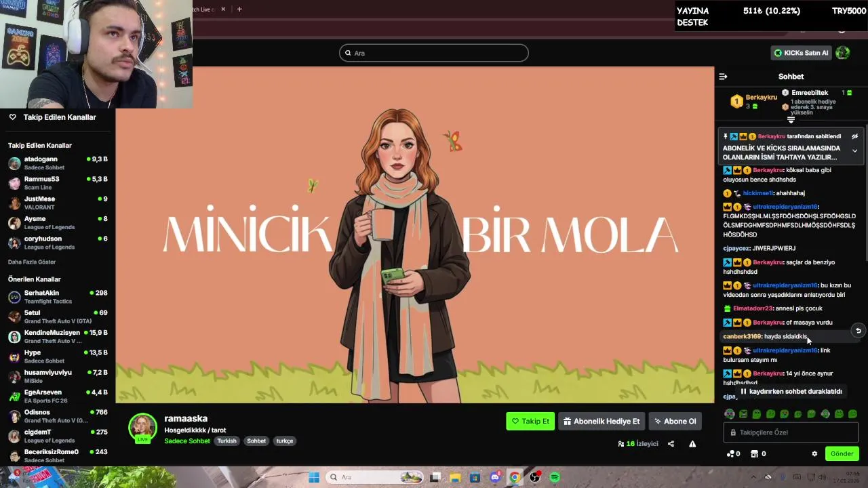Select the Turkish tag
868x488 pixels.
(226, 441)
